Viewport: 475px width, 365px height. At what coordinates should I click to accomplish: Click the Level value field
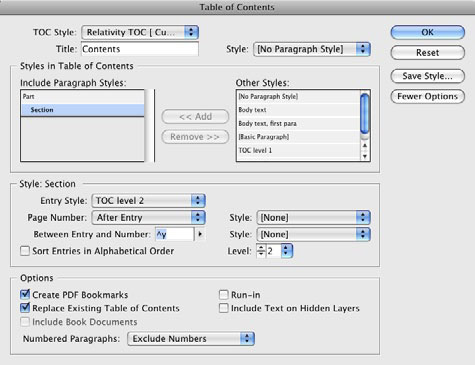coord(273,251)
